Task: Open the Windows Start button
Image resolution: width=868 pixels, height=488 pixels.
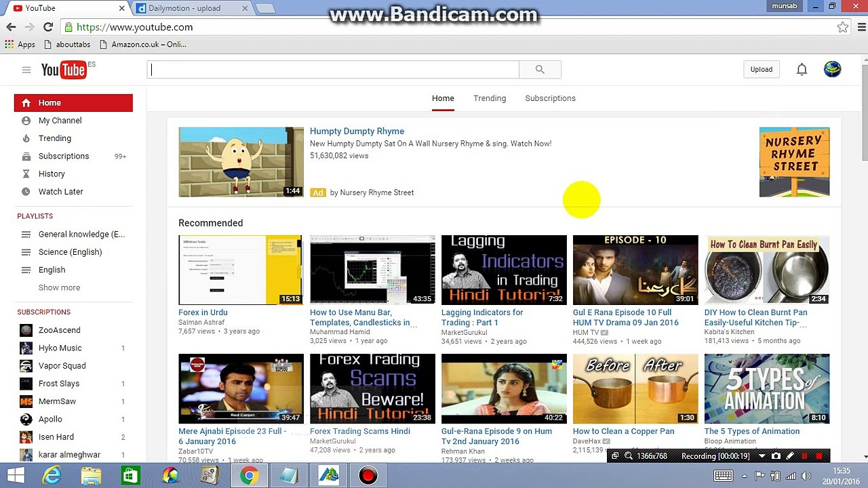Action: click(x=16, y=476)
